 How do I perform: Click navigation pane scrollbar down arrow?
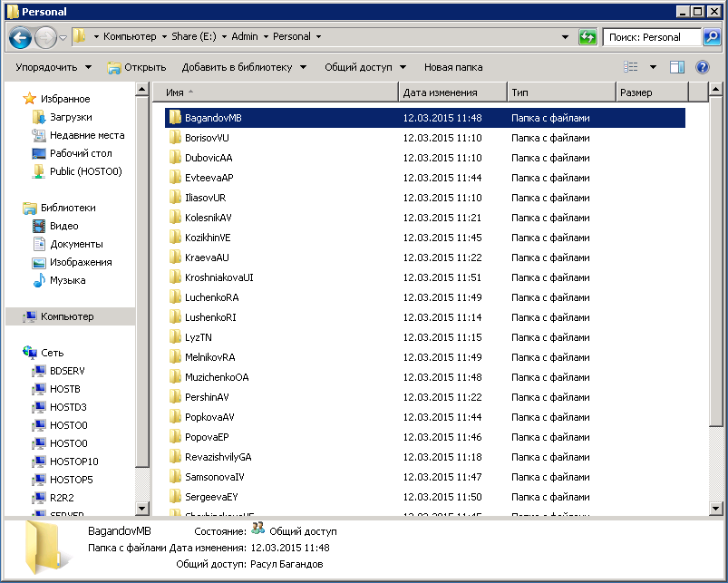pos(142,509)
